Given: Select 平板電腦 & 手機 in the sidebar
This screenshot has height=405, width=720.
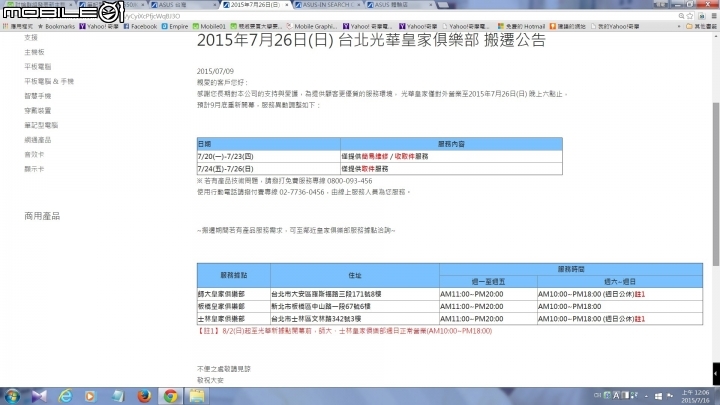Looking at the screenshot, I should [49, 81].
